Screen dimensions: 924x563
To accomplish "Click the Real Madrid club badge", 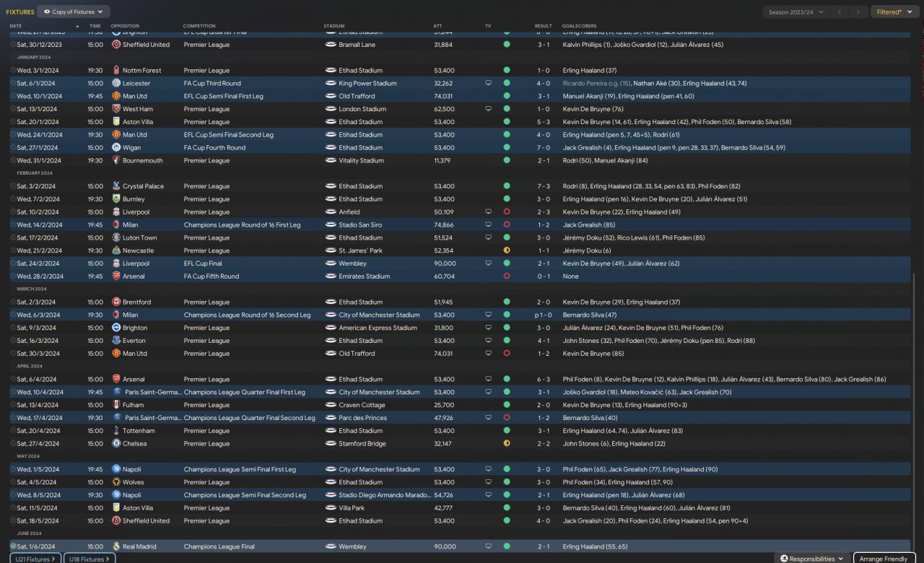I will coord(116,546).
